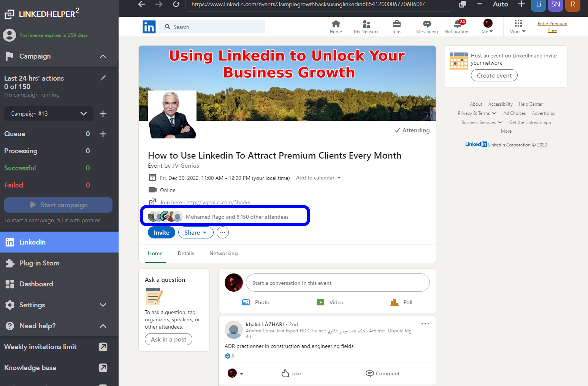Image resolution: width=588 pixels, height=386 pixels.
Task: Open Jobs navigation icon
Action: point(396,27)
